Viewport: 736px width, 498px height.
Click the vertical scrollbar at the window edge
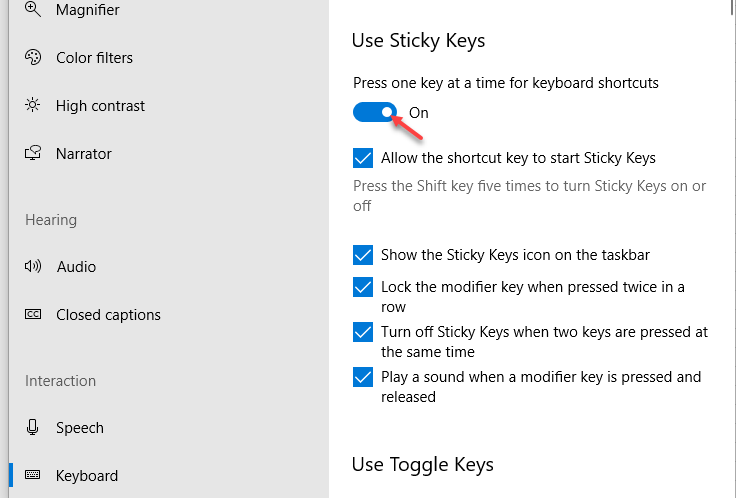[733, 8]
